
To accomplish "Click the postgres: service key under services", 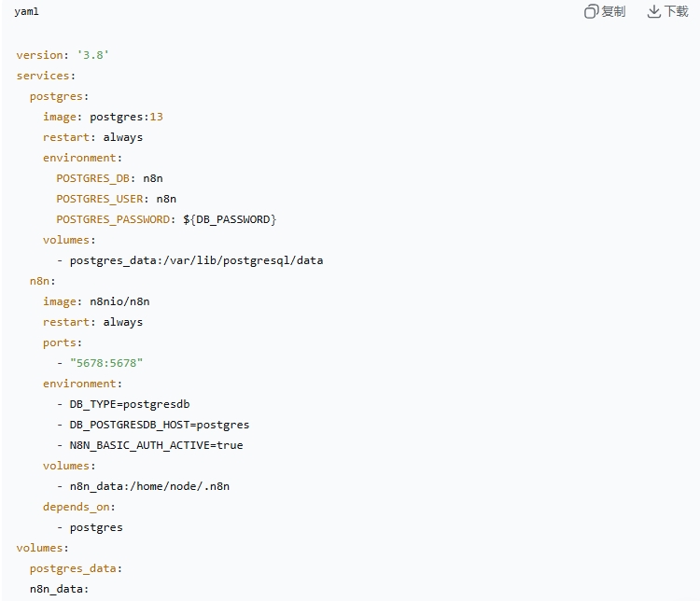I will pos(59,96).
